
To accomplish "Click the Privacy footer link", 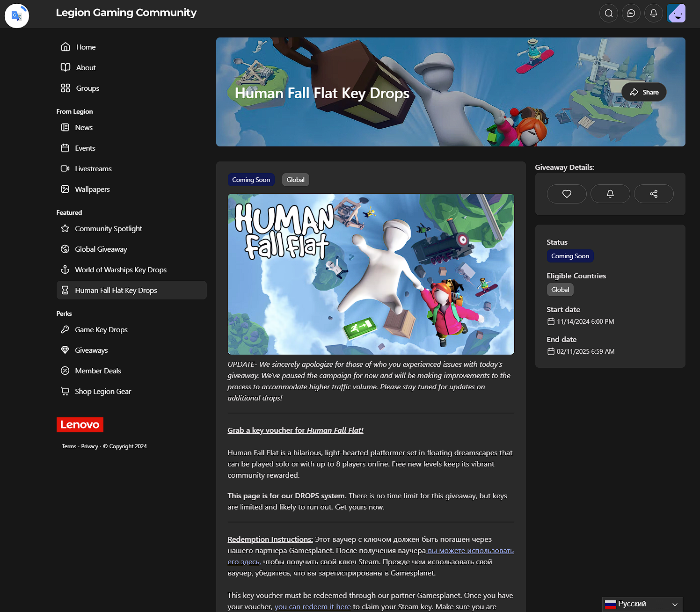I will pyautogui.click(x=89, y=446).
